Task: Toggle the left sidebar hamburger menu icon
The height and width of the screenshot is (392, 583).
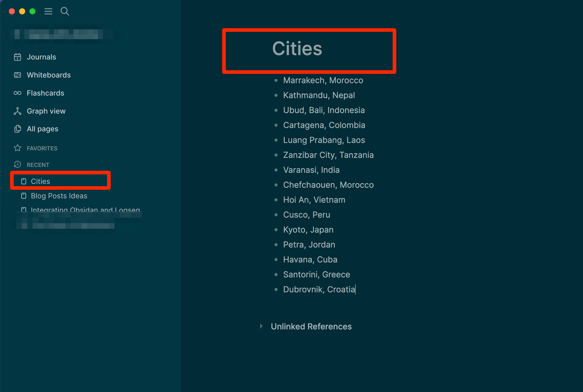Action: [x=48, y=11]
